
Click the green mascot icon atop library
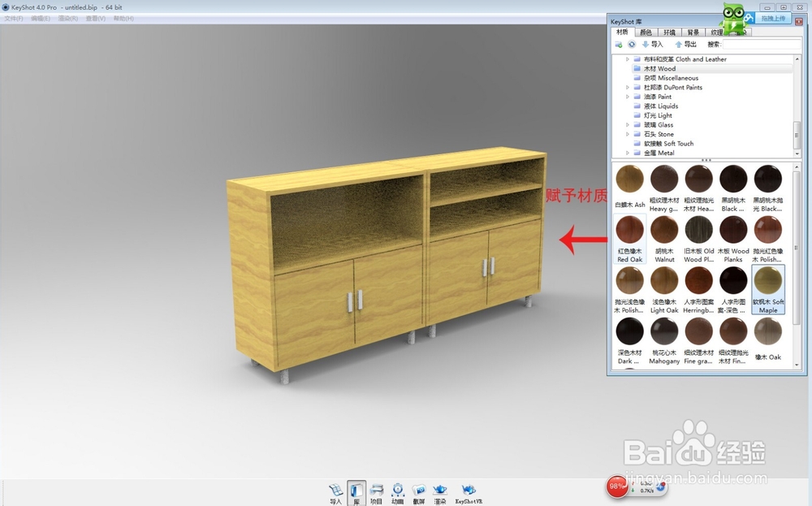[x=733, y=18]
